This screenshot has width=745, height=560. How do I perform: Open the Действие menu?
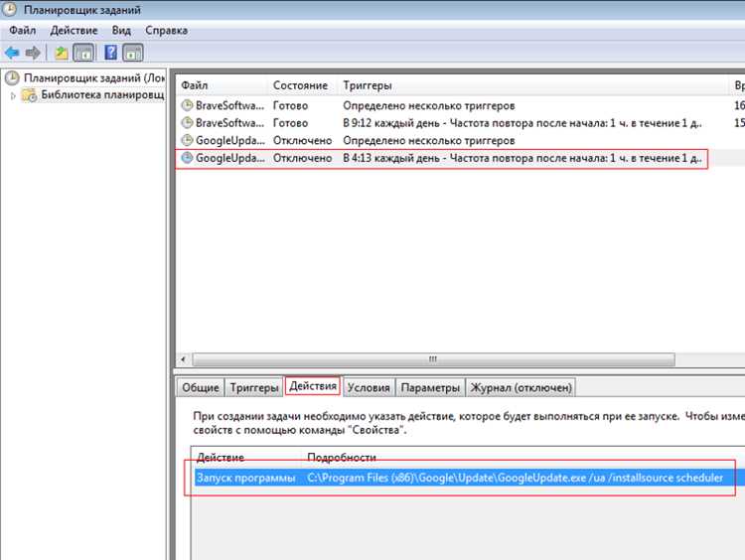(74, 31)
